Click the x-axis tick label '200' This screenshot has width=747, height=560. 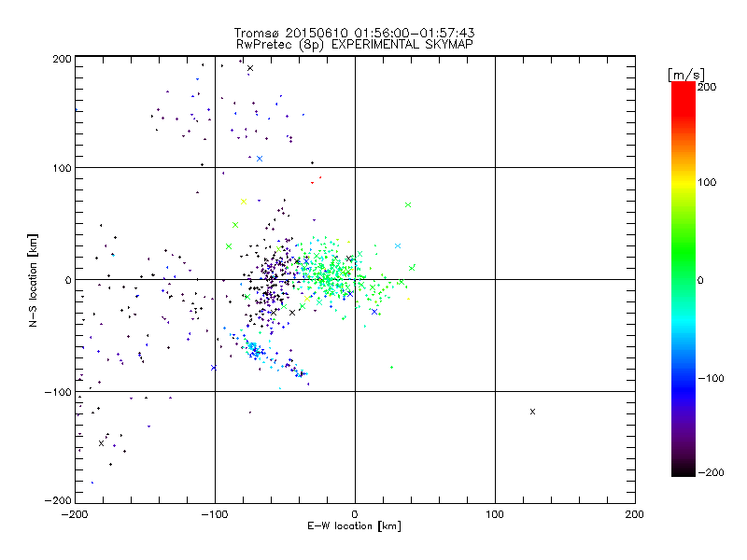coord(635,514)
